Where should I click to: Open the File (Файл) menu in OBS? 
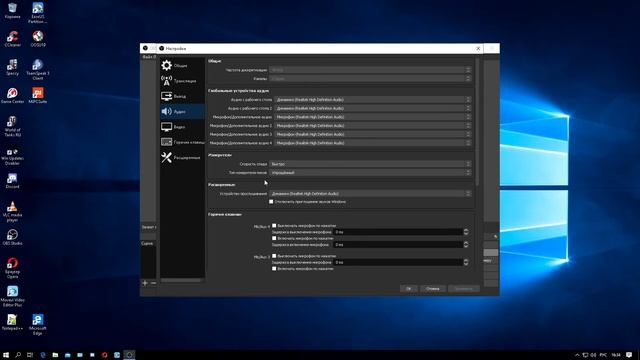[148, 57]
